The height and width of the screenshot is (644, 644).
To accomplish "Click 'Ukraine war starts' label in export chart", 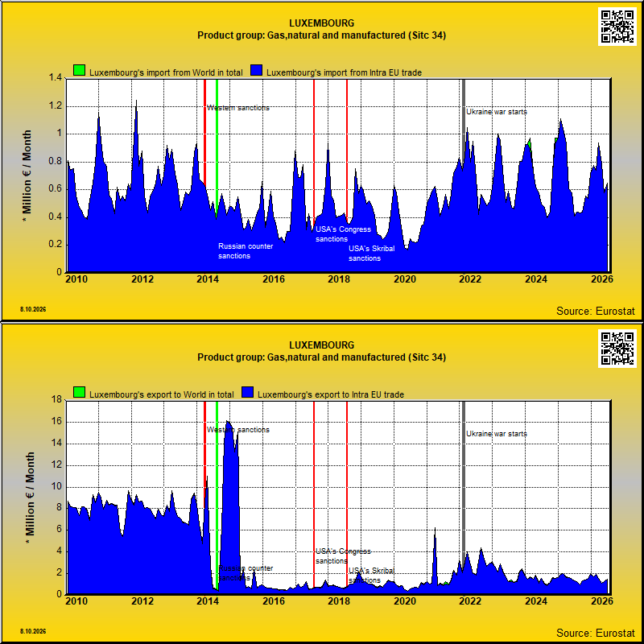I will click(x=496, y=434).
